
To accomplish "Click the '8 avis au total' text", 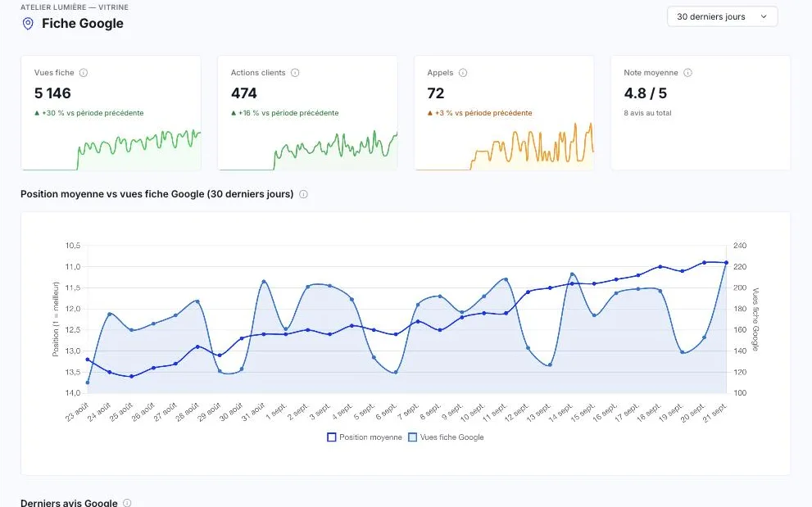I will coord(647,113).
